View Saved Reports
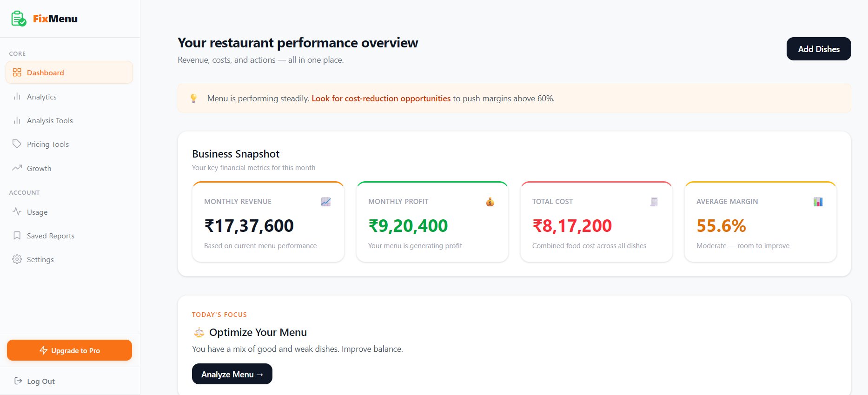Viewport: 868px width, 395px height. point(69,236)
